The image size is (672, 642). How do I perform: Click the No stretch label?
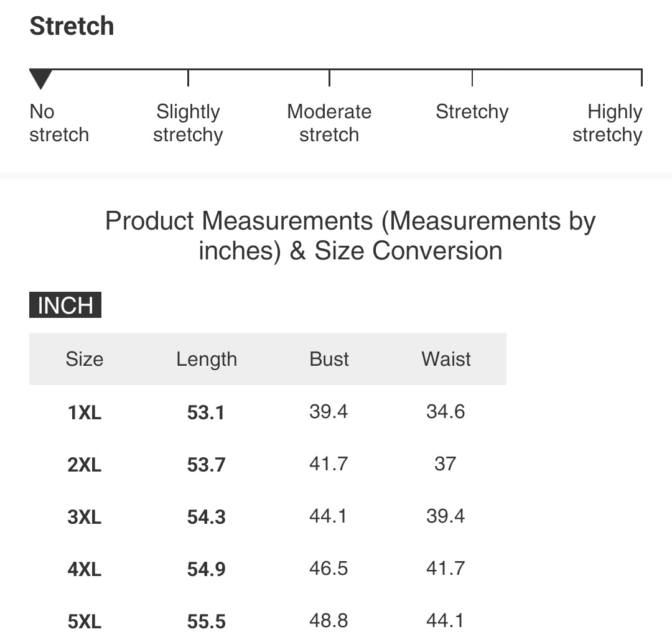point(59,123)
